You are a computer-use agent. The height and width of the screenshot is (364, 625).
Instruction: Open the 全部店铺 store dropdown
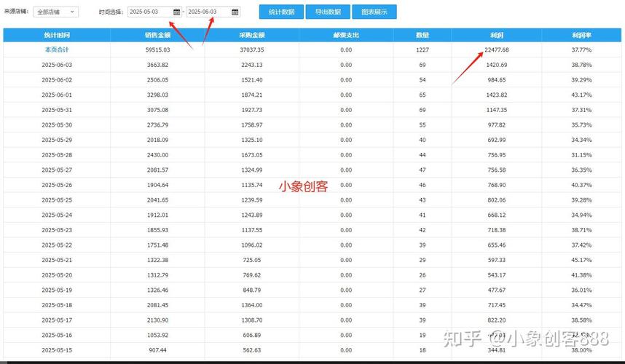click(56, 12)
